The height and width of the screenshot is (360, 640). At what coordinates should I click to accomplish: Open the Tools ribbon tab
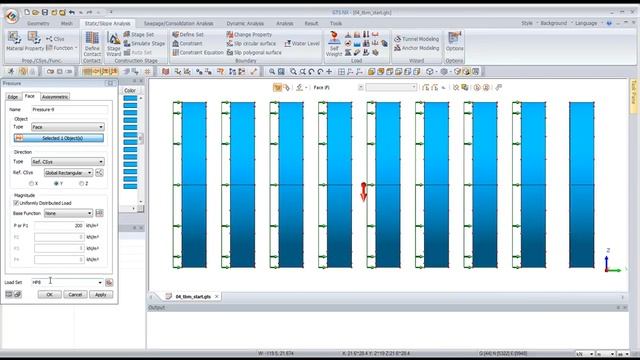(336, 24)
